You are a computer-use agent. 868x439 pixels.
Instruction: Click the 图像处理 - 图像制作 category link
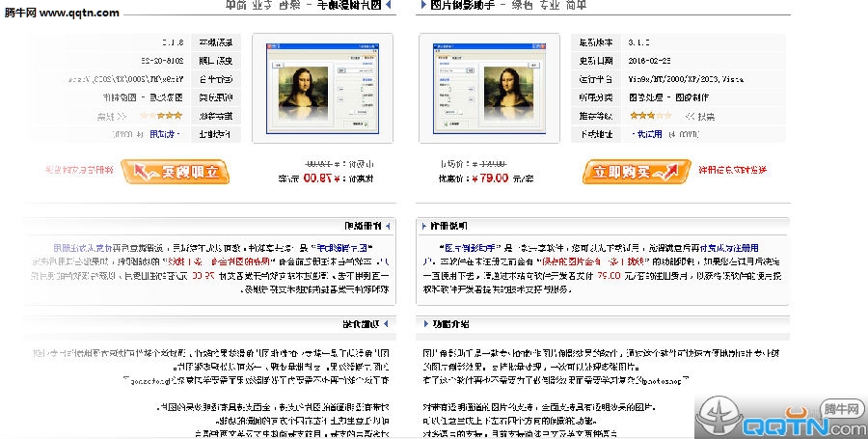click(x=668, y=97)
